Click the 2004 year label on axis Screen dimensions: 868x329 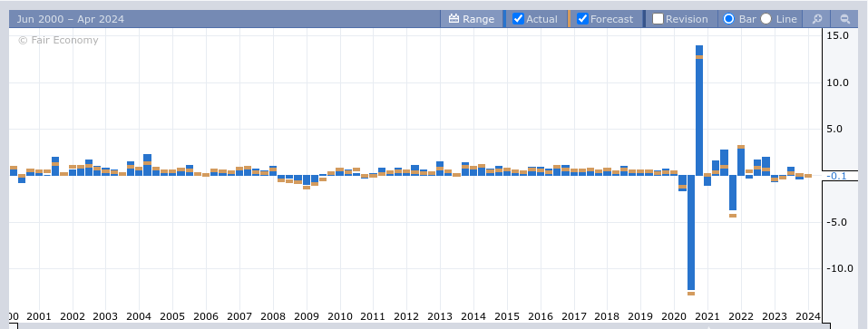139,317
